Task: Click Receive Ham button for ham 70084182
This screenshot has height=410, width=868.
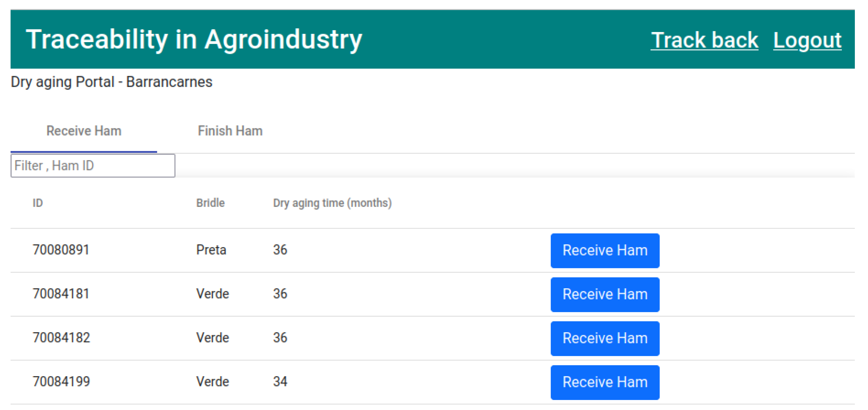Action: tap(605, 338)
